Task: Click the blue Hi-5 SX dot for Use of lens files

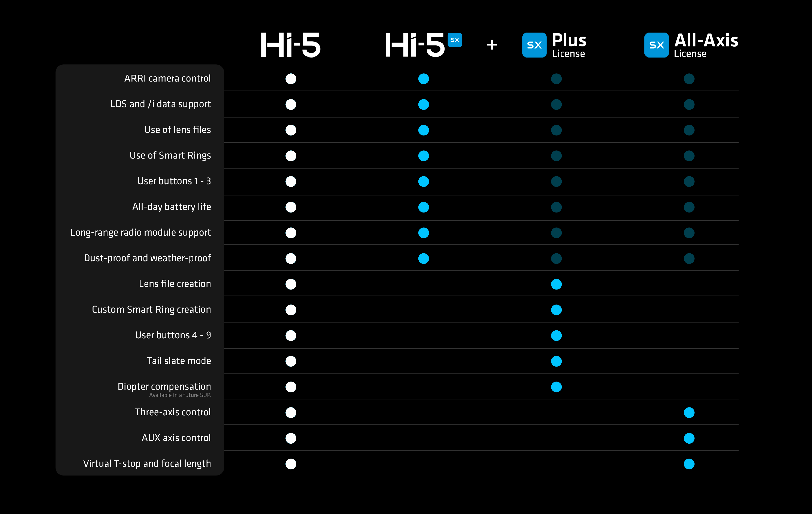Action: [424, 130]
